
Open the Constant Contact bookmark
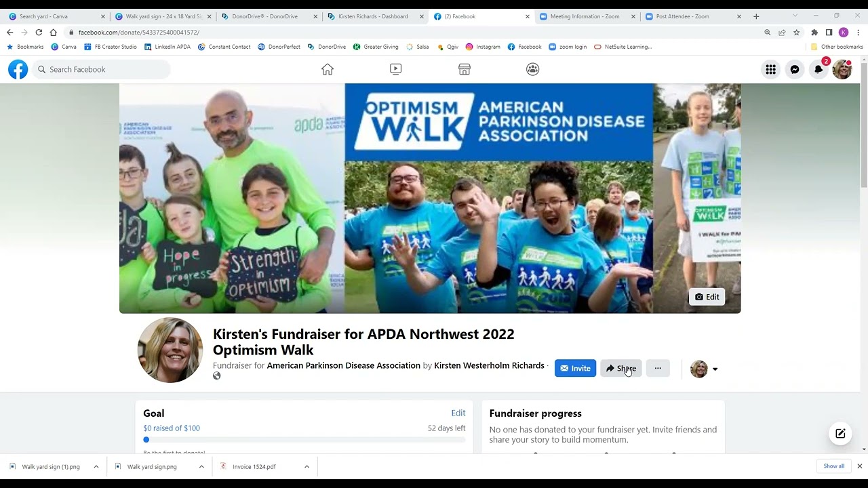click(224, 47)
